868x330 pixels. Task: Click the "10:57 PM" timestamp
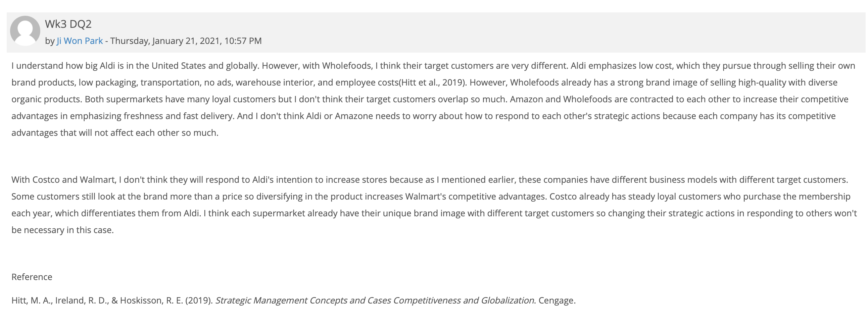(243, 41)
